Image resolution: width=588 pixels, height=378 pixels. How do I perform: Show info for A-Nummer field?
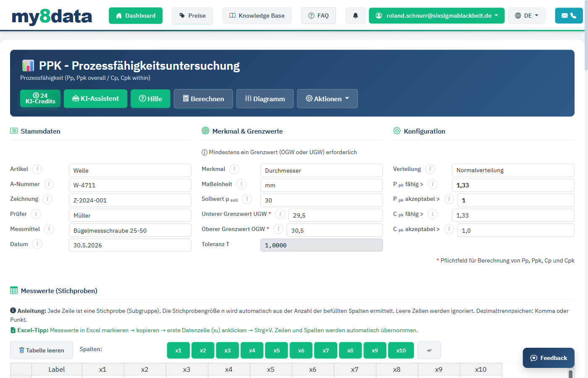49,184
